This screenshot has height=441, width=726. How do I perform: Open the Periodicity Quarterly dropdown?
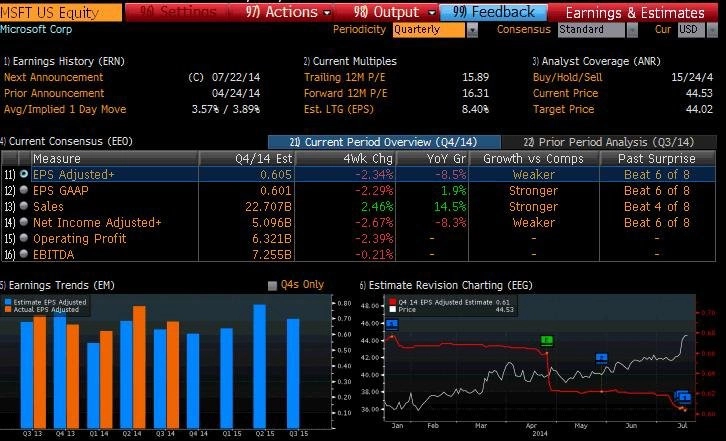click(x=429, y=30)
